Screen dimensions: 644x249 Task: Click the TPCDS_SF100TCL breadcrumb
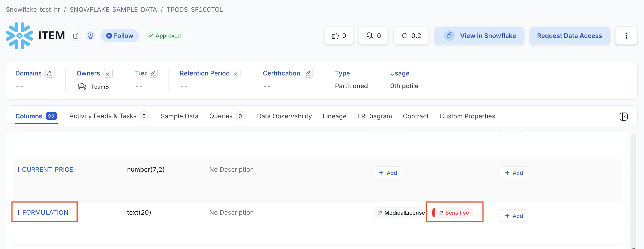pyautogui.click(x=195, y=9)
